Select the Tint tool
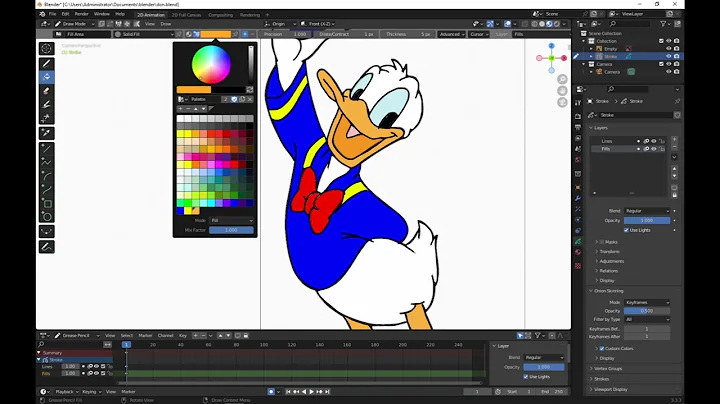The image size is (720, 404). pos(46,104)
